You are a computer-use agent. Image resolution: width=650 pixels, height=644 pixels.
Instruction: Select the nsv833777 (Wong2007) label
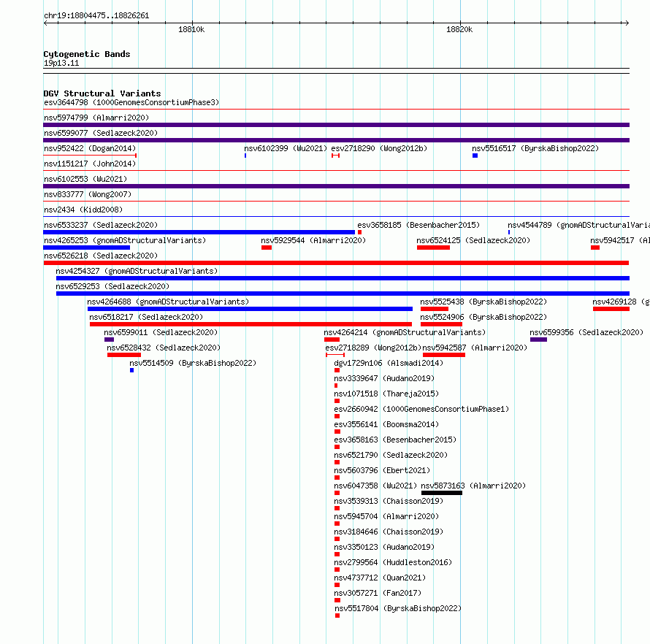pos(88,194)
